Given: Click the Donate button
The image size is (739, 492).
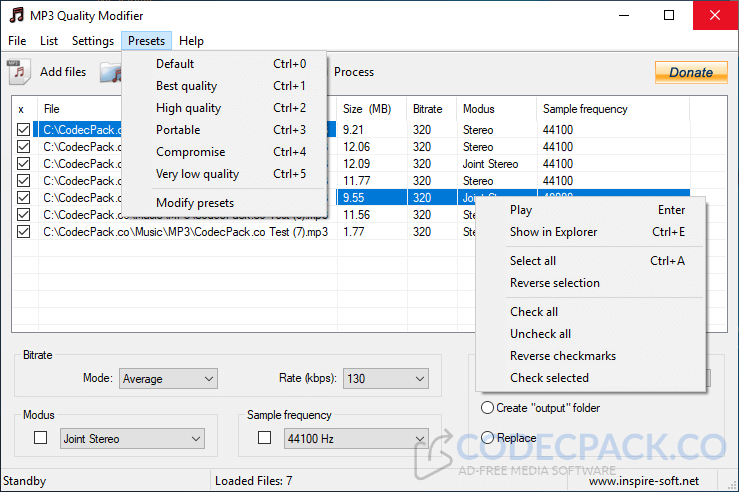Looking at the screenshot, I should [x=691, y=72].
